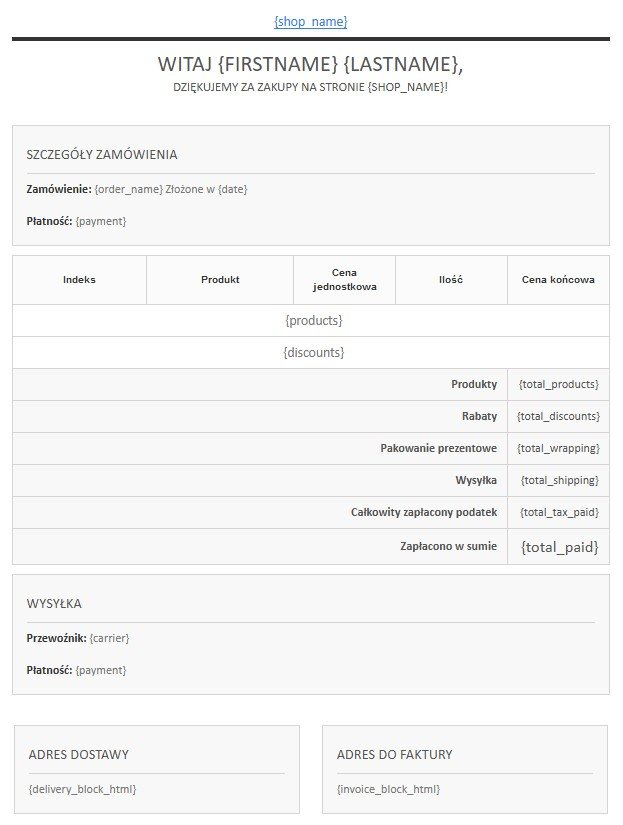The width and height of the screenshot is (623, 825).
Task: Click the {carrier} placeholder under WYSYŁKA
Action: (x=109, y=638)
